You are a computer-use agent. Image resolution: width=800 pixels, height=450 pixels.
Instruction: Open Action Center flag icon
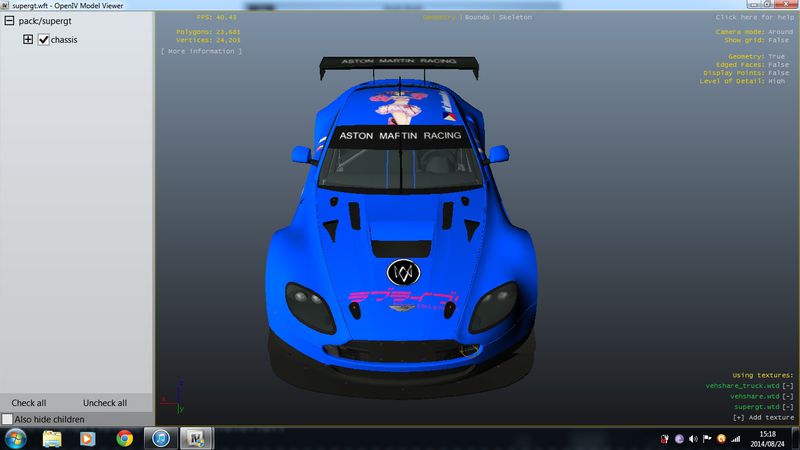(707, 439)
